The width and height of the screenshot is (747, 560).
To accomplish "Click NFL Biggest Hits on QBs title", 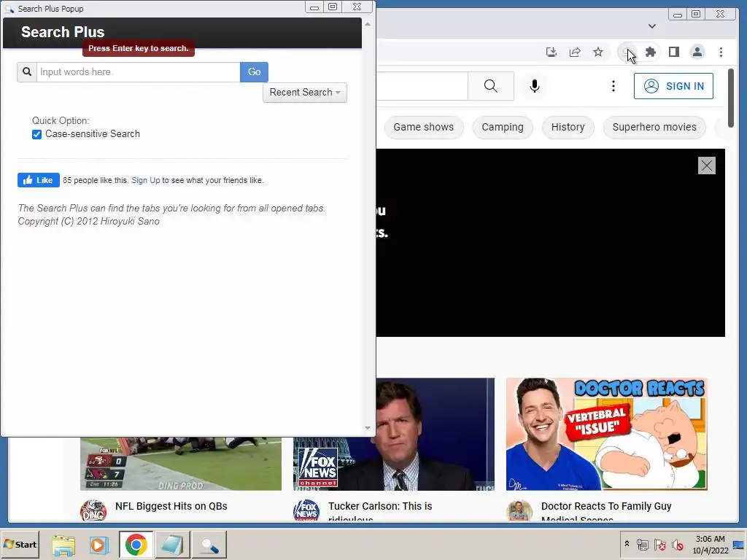I will 171,506.
